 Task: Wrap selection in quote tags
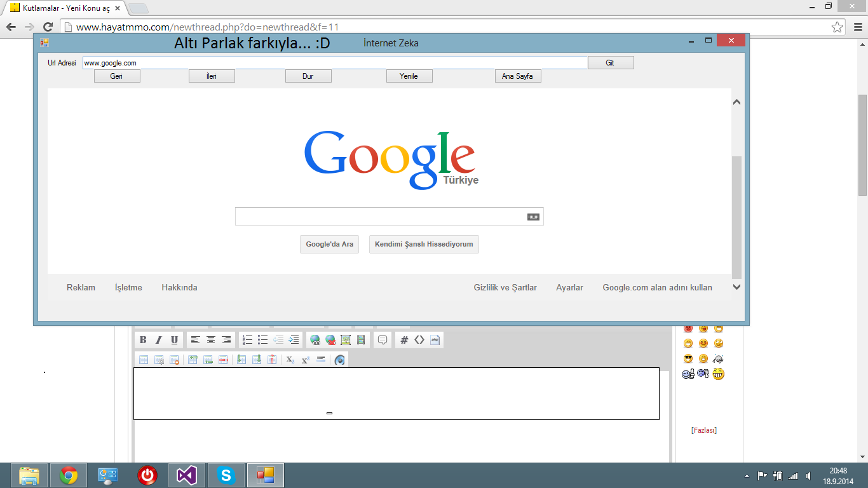(x=383, y=340)
